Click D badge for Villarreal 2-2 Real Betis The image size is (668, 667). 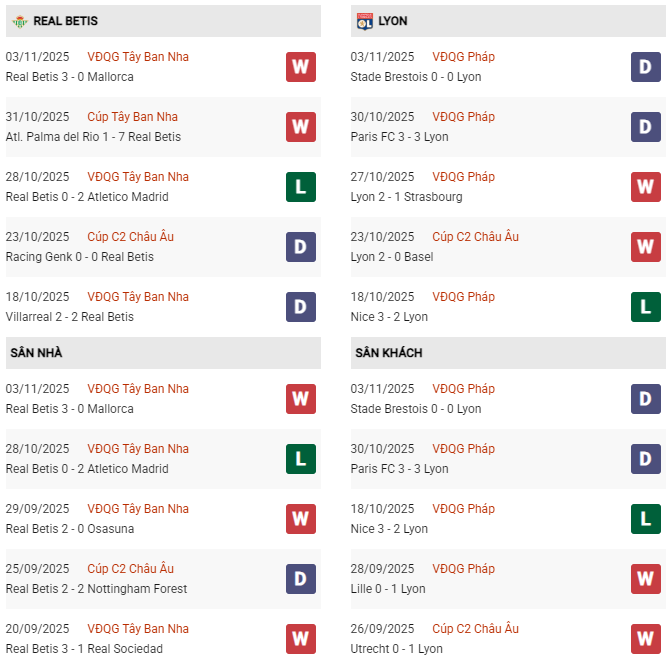[300, 307]
